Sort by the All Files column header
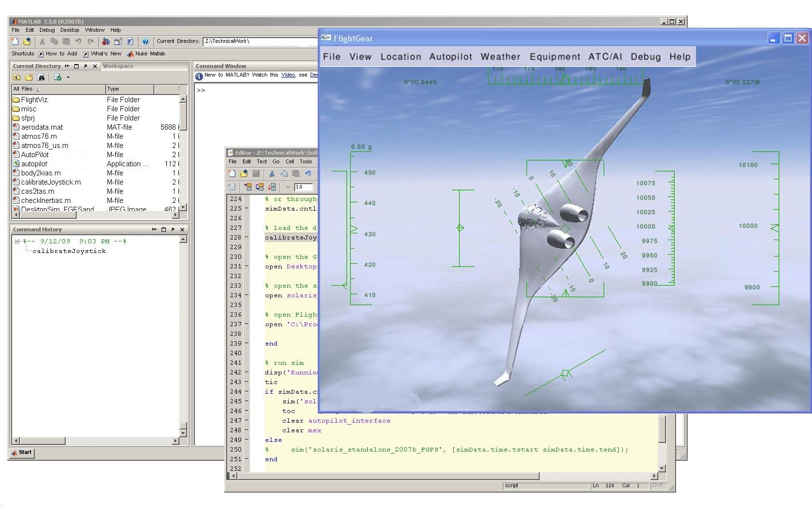Screen dimensions: 812x506 pyautogui.click(x=58, y=89)
